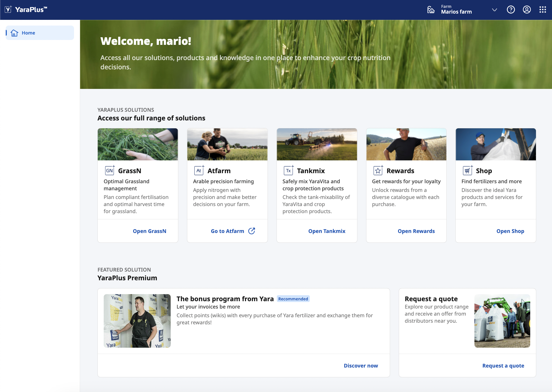552x392 pixels.
Task: Open the help question mark icon
Action: [511, 10]
